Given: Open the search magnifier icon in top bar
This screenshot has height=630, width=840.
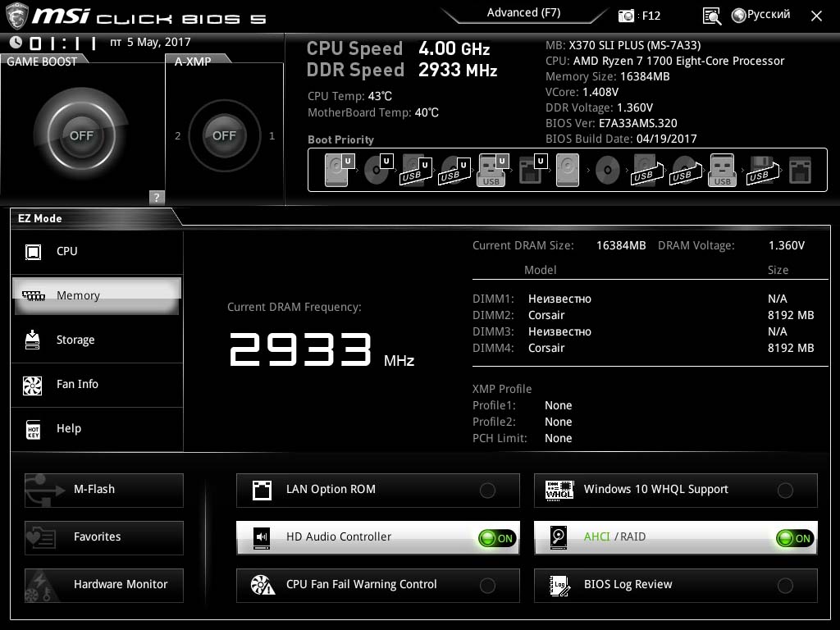Looking at the screenshot, I should 711,16.
